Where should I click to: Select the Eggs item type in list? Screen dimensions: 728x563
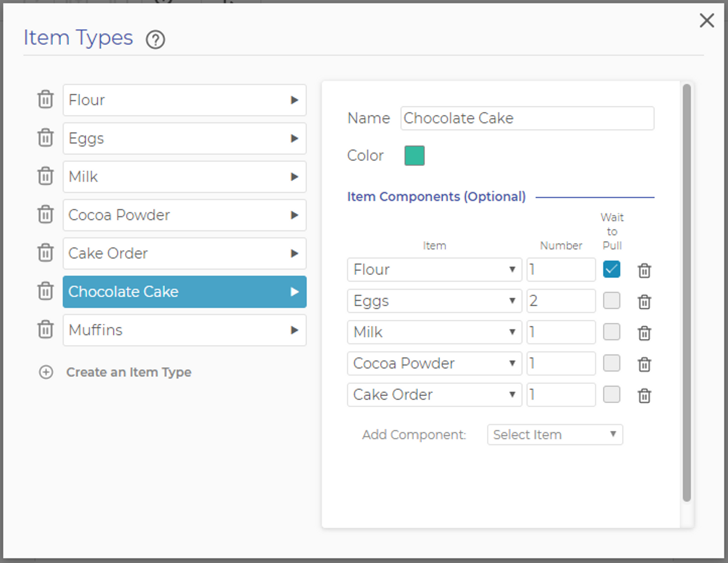[184, 138]
